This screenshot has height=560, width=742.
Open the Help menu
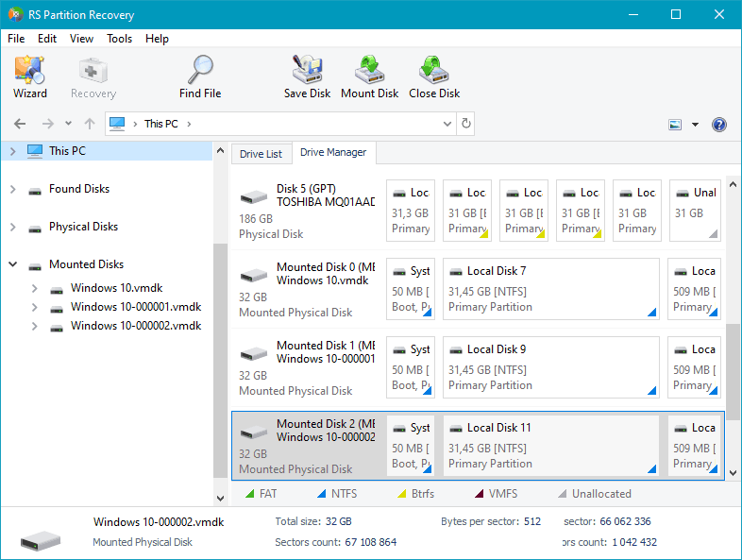[x=157, y=39]
